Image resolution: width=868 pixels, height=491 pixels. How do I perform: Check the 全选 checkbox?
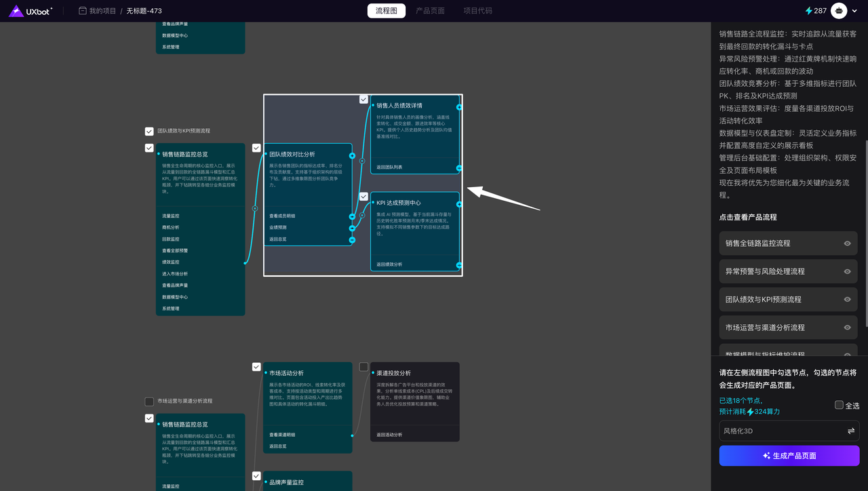pos(840,405)
